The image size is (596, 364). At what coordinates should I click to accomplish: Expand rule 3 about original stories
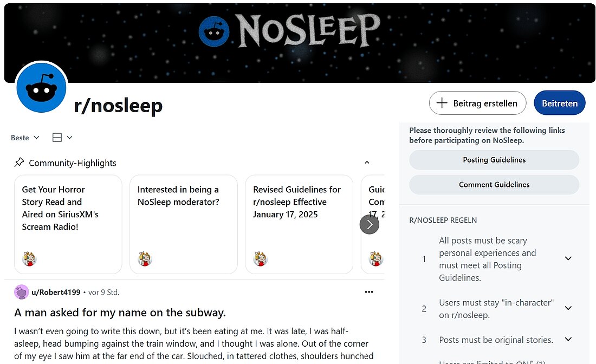(x=568, y=340)
